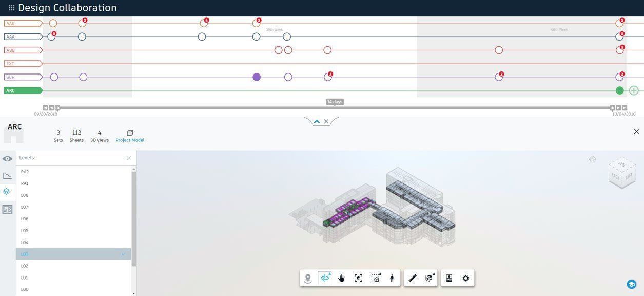
Task: Click the levels list down arrow
Action: (x=134, y=293)
